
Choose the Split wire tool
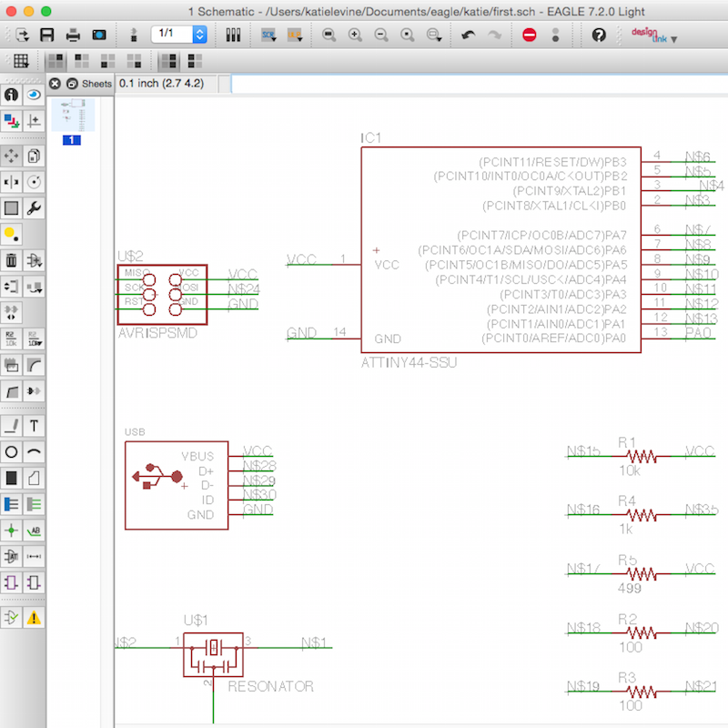point(11,391)
